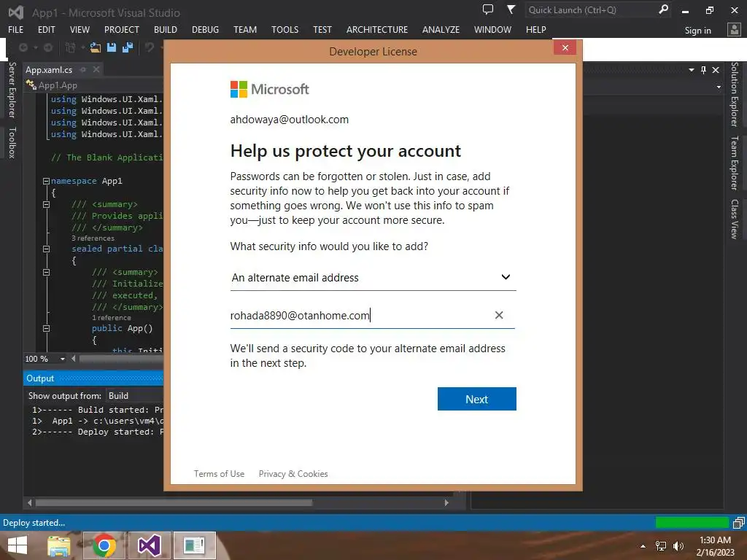Viewport: 747px width, 560px height.
Task: Click the background tasks icon in status bar
Action: click(x=738, y=523)
